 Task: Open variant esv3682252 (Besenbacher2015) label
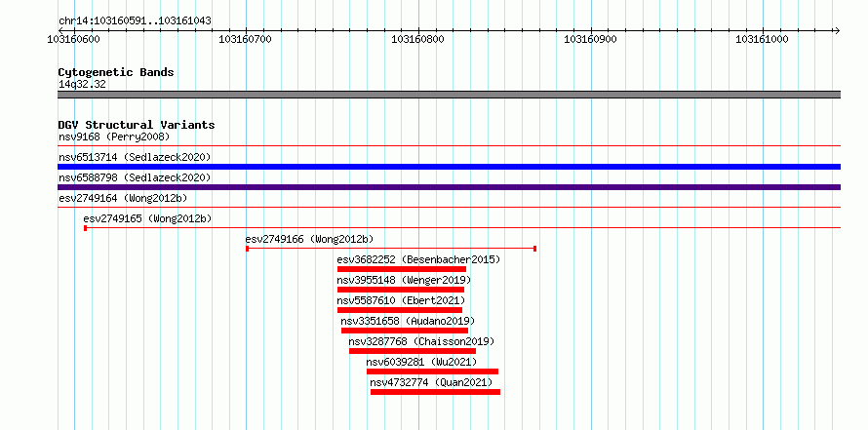(x=418, y=259)
